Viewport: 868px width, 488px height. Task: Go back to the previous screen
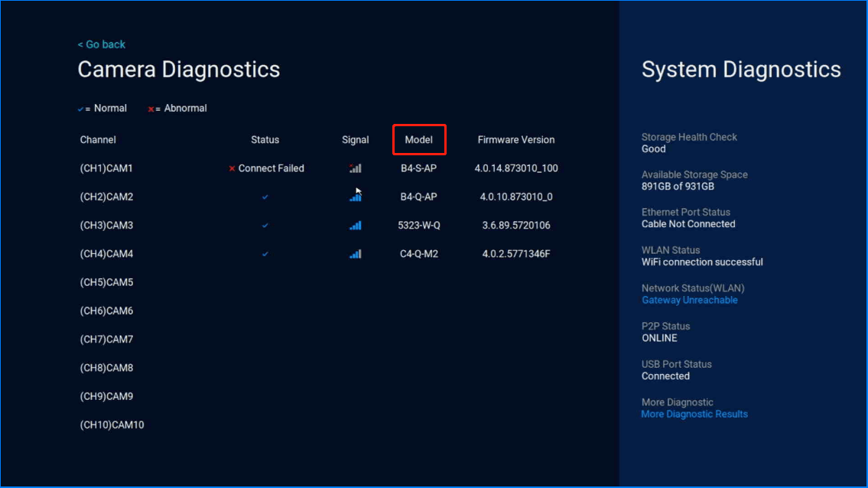102,44
